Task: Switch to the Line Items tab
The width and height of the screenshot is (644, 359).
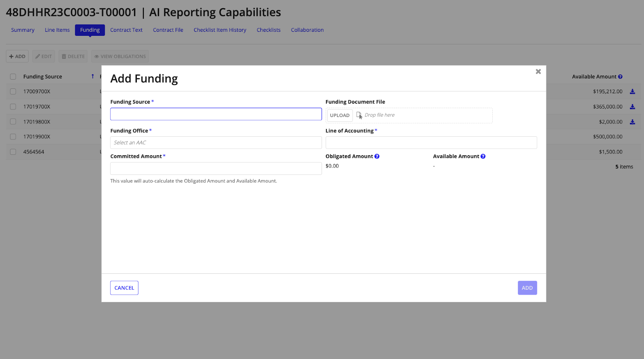Action: (x=57, y=30)
